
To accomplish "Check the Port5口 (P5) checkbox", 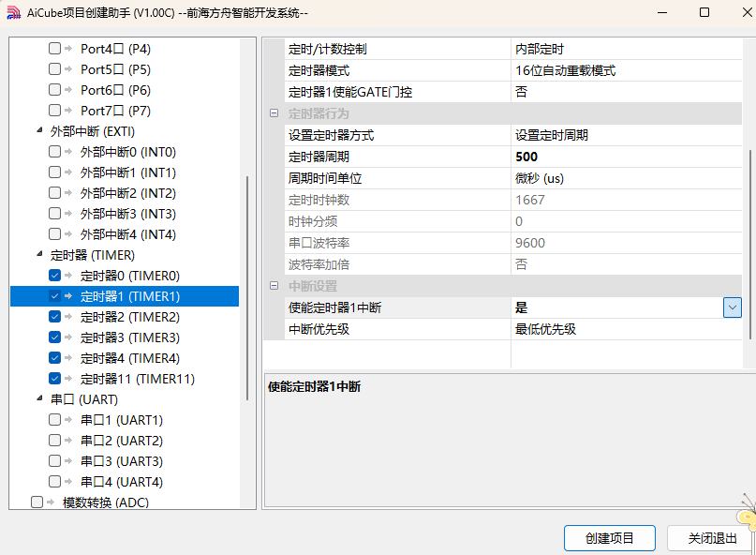I will point(54,69).
